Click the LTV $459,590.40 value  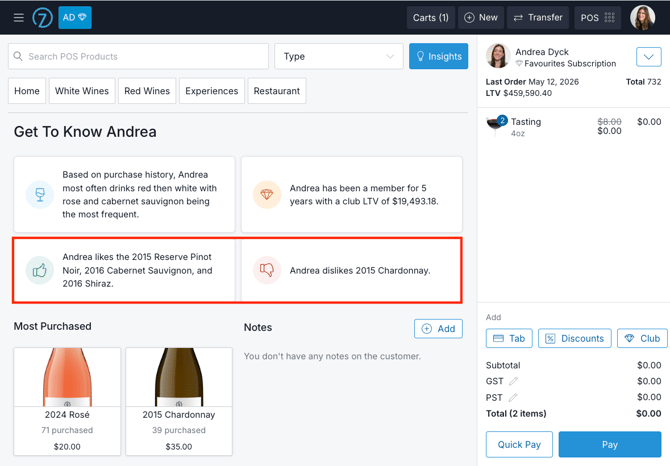[518, 93]
